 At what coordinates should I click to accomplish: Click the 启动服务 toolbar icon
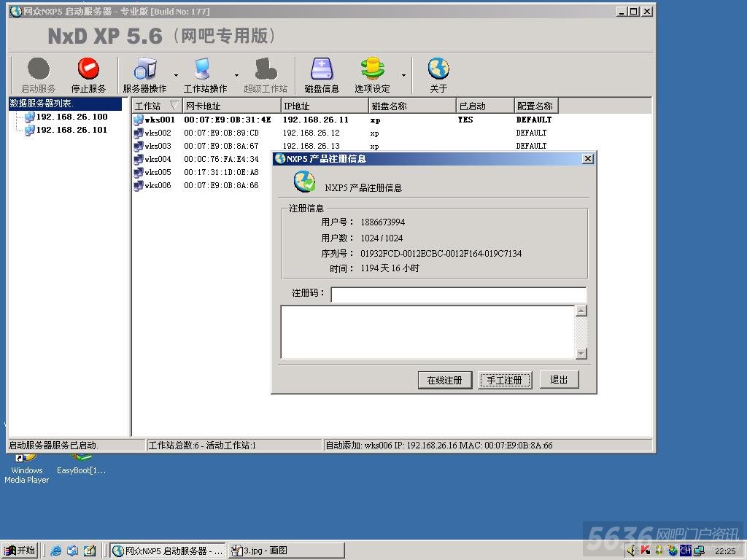[39, 75]
